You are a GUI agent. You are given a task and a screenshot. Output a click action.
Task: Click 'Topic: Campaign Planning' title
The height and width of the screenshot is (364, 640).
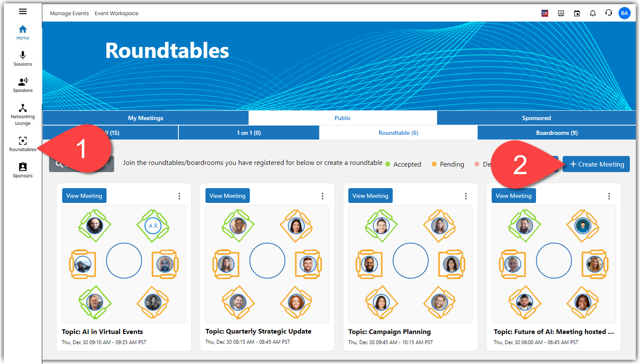[389, 332]
